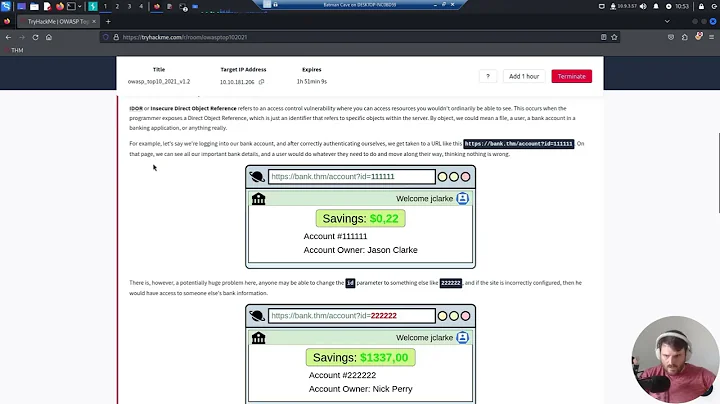Click the owasp_top10_2021_v1.2 title text
The image size is (720, 404).
(x=159, y=82)
